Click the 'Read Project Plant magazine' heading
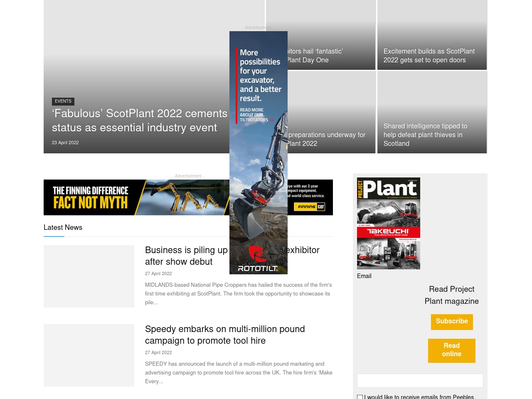This screenshot has height=399, width=532. [x=452, y=296]
